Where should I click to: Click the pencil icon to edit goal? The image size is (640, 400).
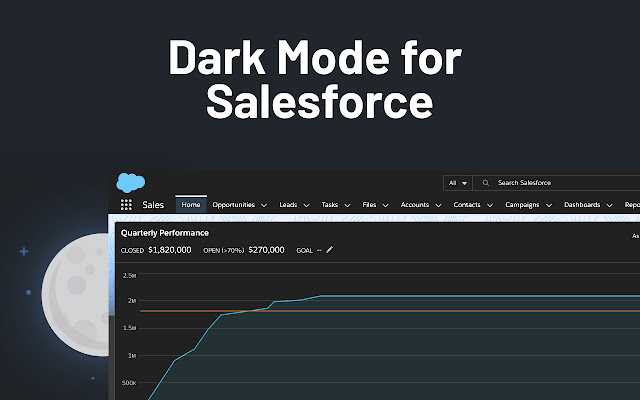click(x=330, y=250)
